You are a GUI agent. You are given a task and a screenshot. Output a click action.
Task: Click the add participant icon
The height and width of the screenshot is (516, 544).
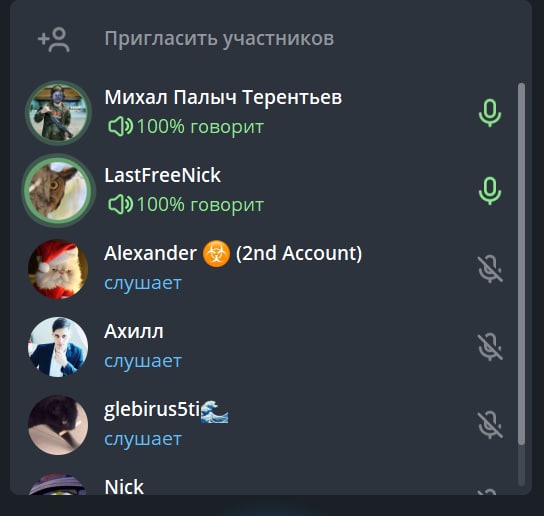(x=54, y=39)
